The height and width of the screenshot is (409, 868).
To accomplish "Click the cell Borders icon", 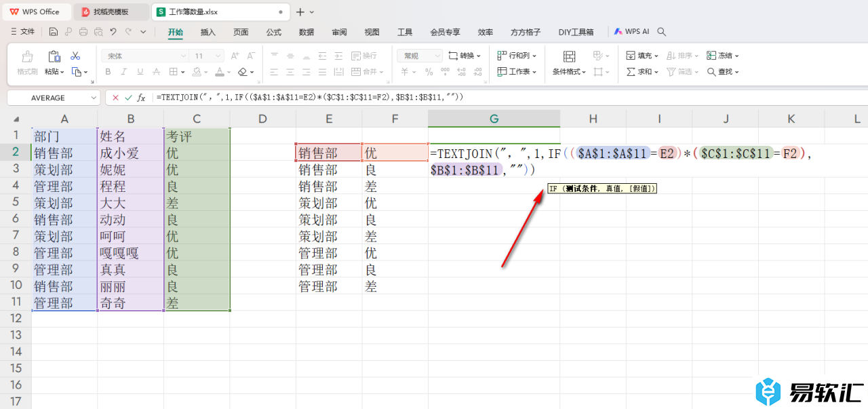I will (x=173, y=72).
